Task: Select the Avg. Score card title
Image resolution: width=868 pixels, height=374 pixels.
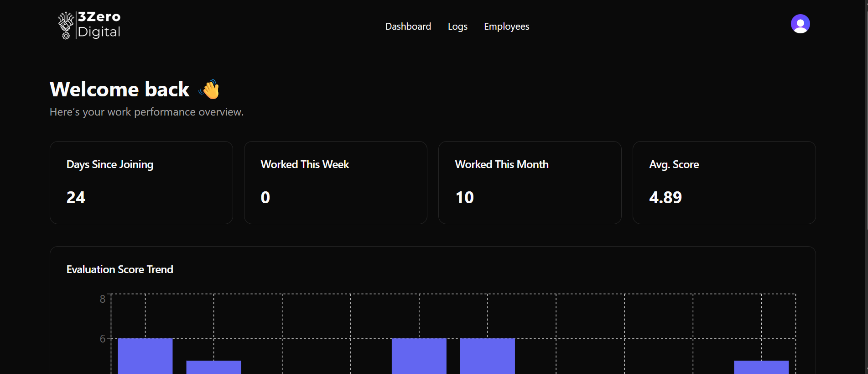Action: (674, 164)
